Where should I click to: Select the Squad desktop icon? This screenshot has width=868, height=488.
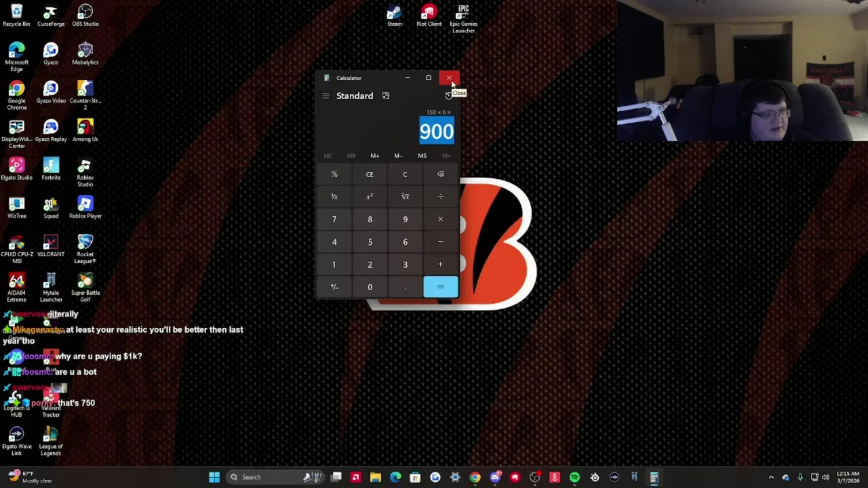tap(51, 208)
